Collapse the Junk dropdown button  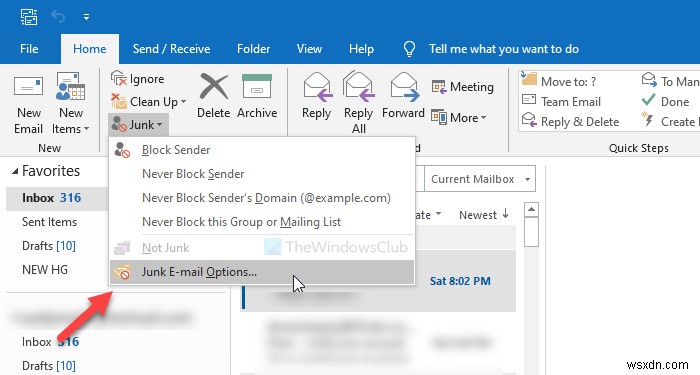(x=138, y=125)
